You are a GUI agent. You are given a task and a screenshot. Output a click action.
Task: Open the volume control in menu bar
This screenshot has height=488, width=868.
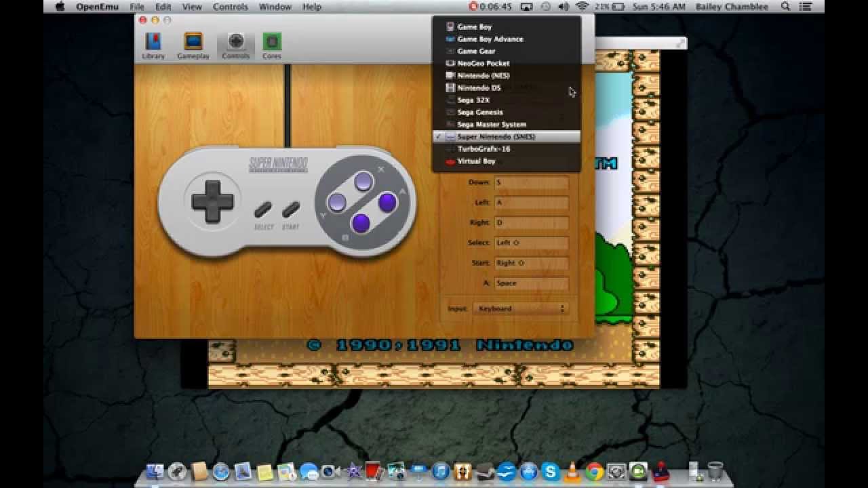(x=564, y=7)
